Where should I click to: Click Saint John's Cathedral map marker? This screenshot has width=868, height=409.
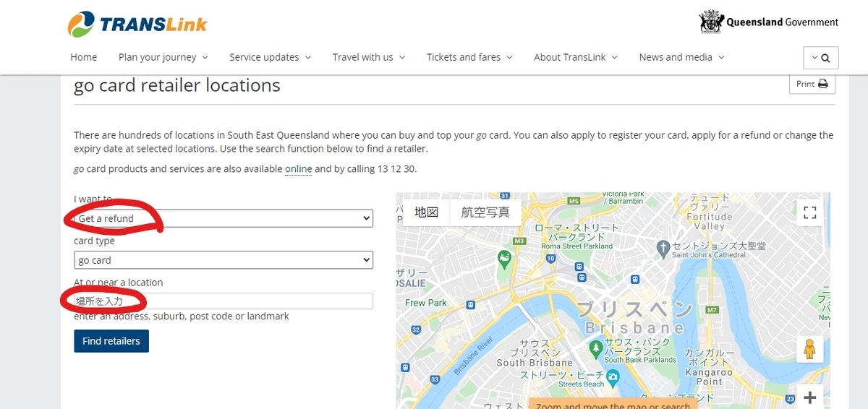[663, 249]
